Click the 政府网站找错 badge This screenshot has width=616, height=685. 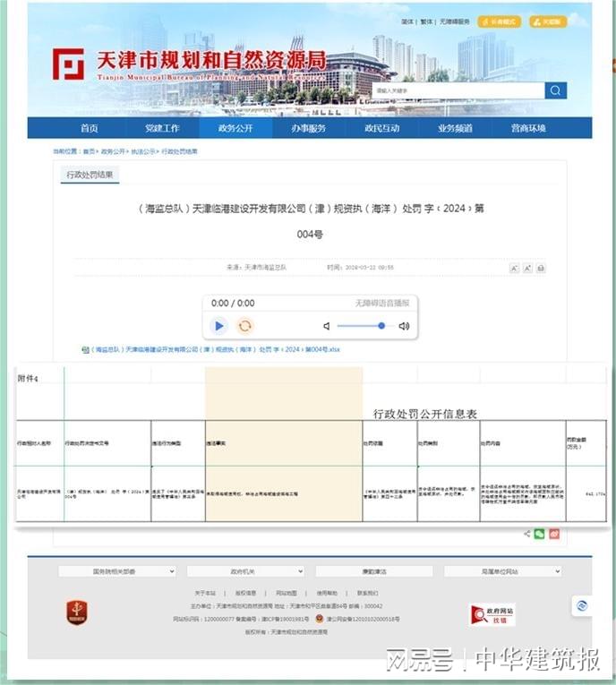[492, 615]
